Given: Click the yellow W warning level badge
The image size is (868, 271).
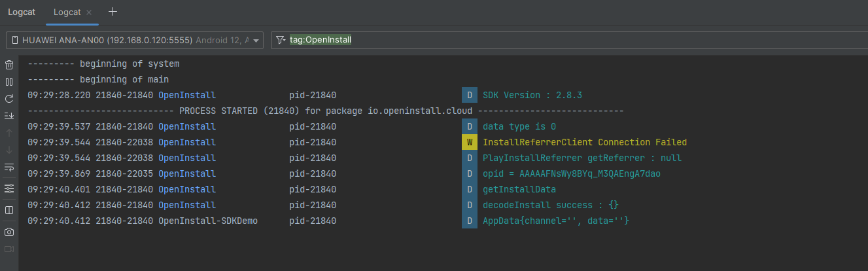Looking at the screenshot, I should tap(469, 142).
